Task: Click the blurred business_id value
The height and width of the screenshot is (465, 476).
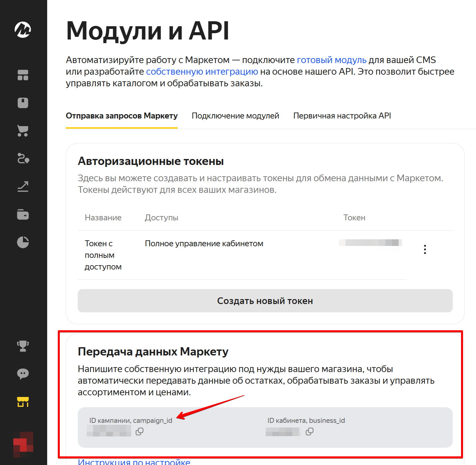Action: coord(283,432)
